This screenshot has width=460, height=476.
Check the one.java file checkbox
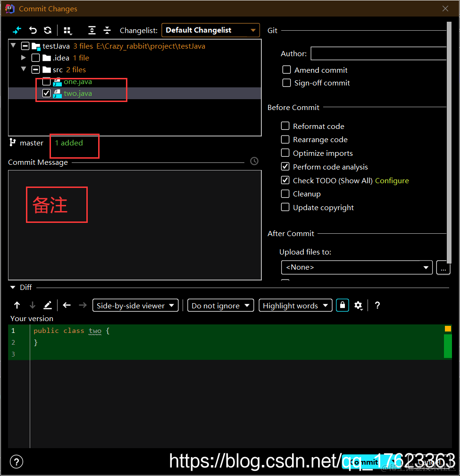click(46, 81)
